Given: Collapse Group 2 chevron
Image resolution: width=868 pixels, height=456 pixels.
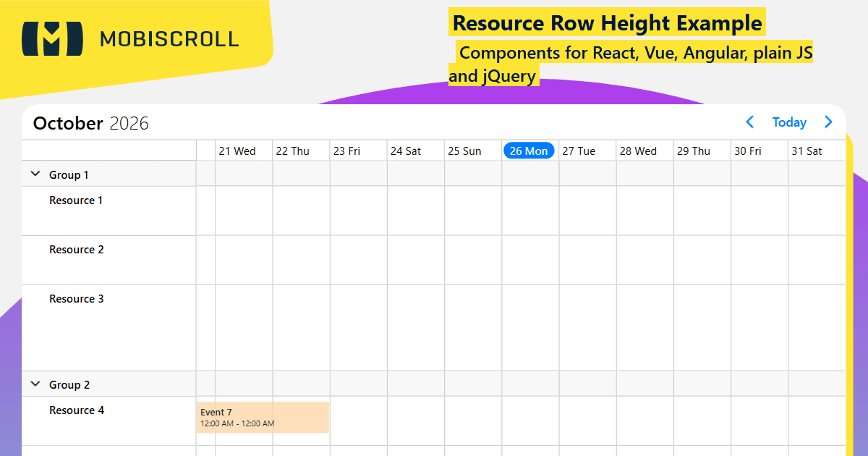Looking at the screenshot, I should point(35,384).
